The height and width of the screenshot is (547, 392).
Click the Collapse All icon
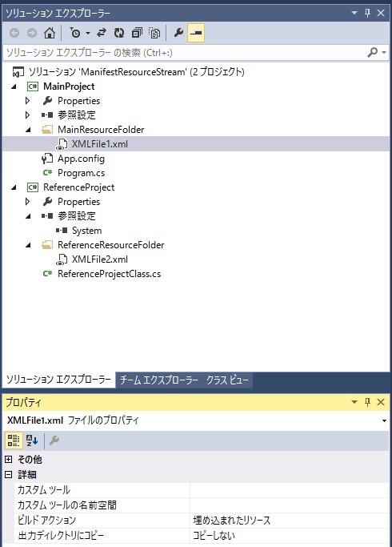coord(137,33)
